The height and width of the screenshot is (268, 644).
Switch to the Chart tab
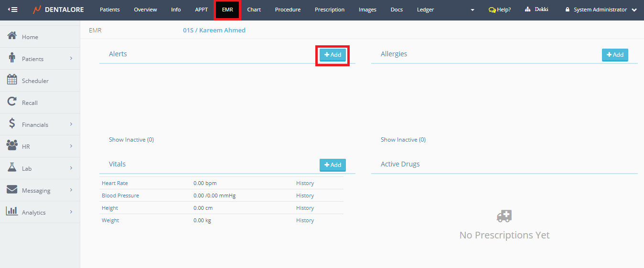pos(254,10)
